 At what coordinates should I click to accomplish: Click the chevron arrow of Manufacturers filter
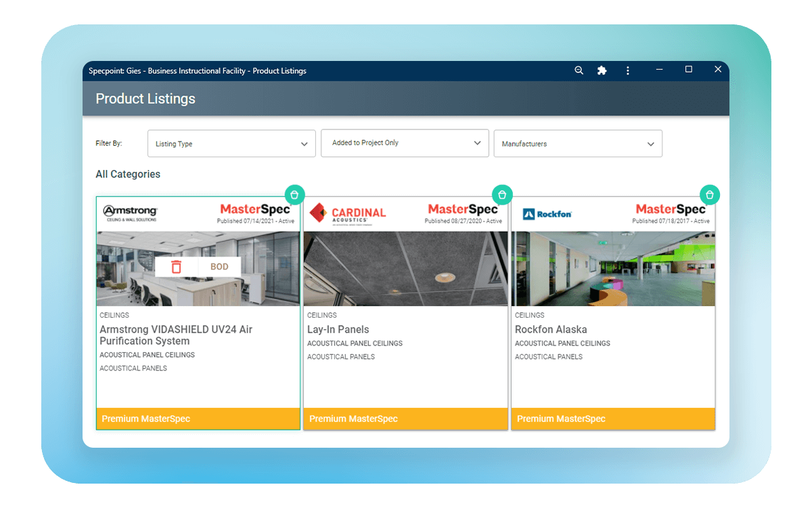click(x=651, y=144)
